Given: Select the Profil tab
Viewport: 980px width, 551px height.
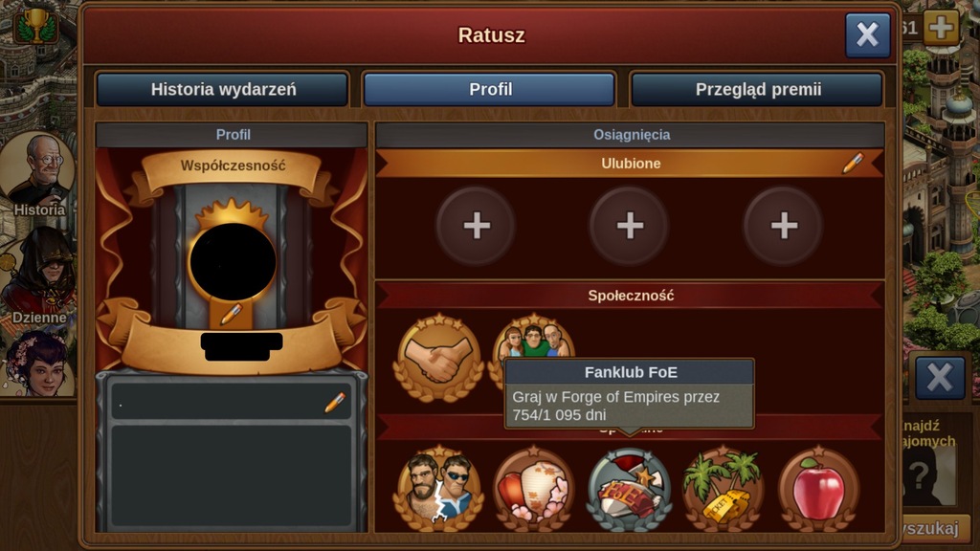Looking at the screenshot, I should coord(490,89).
